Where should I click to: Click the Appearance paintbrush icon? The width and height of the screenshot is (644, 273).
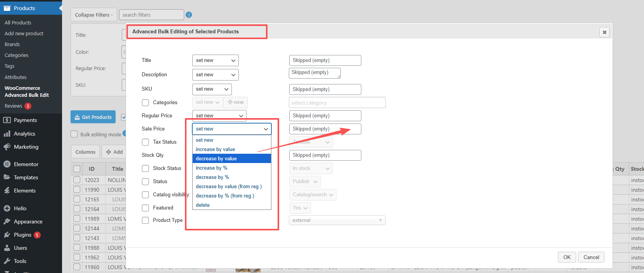(7, 221)
